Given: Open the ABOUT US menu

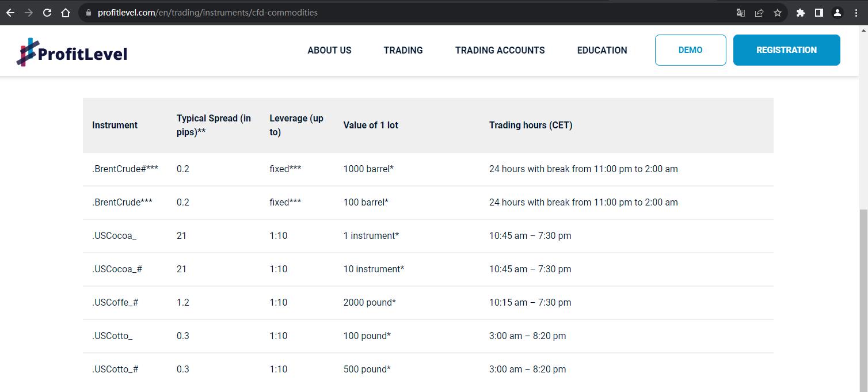Looking at the screenshot, I should click(x=329, y=50).
